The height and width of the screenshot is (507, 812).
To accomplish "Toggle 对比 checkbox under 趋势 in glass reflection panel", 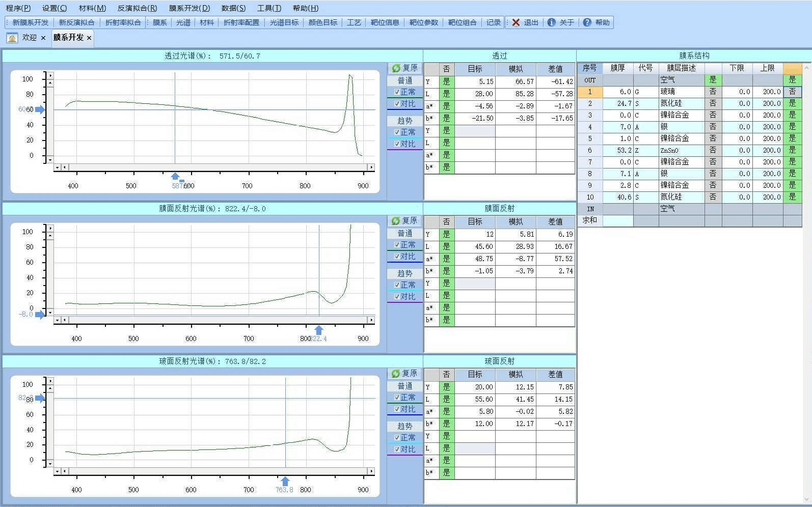I will (x=397, y=449).
